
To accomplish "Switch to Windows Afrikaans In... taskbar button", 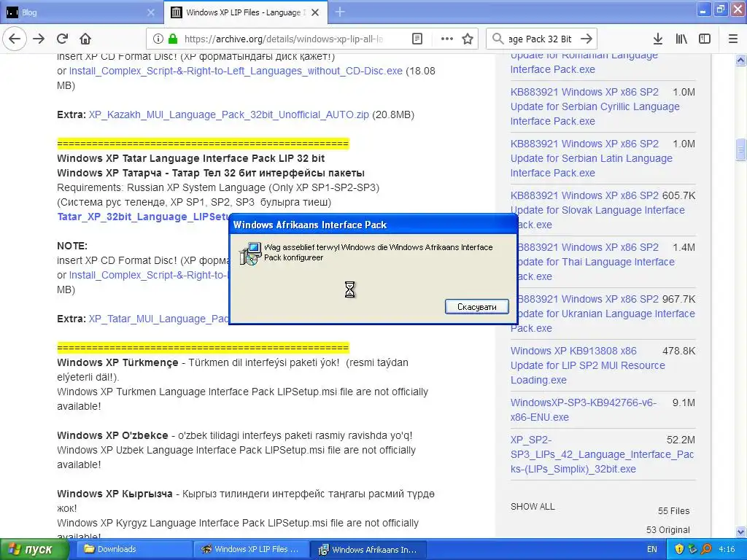I will click(368, 549).
